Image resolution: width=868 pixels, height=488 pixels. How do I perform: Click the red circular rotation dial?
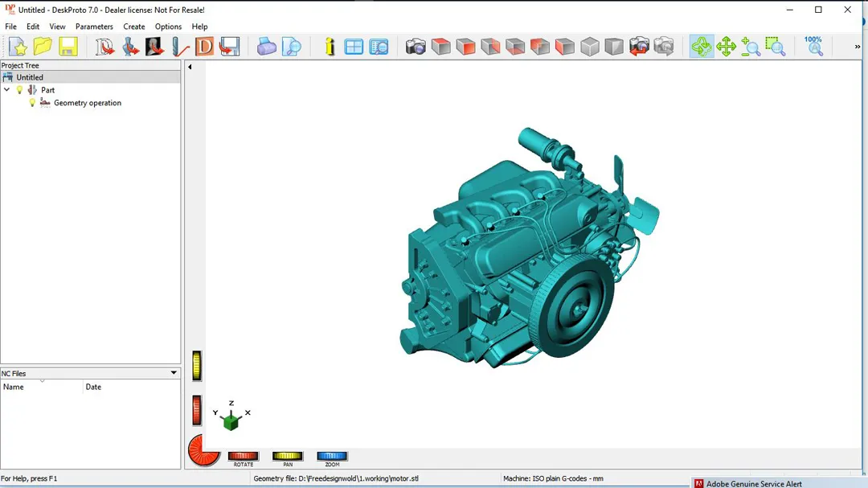[203, 449]
